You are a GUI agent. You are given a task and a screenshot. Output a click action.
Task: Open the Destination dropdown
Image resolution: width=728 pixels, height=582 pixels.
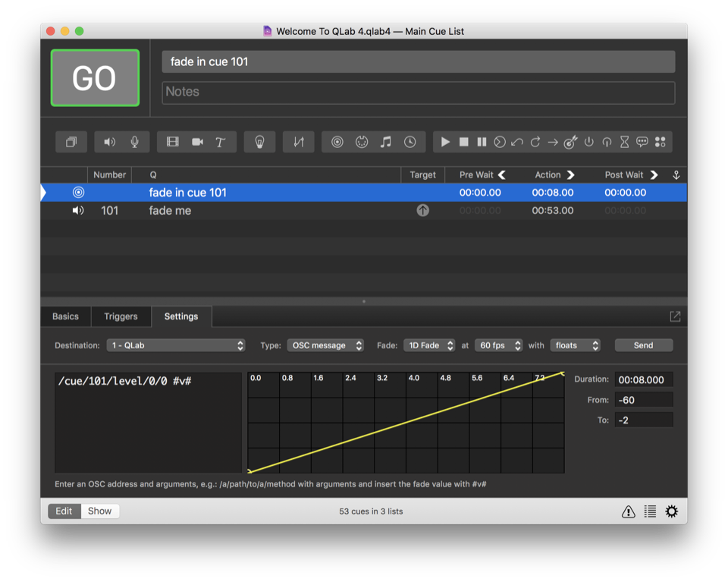(x=175, y=345)
